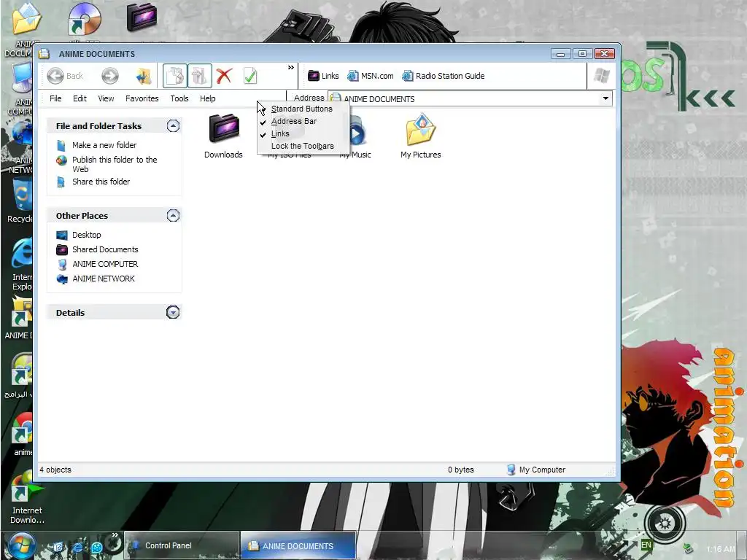Open the View menu
The width and height of the screenshot is (747, 560).
106,98
